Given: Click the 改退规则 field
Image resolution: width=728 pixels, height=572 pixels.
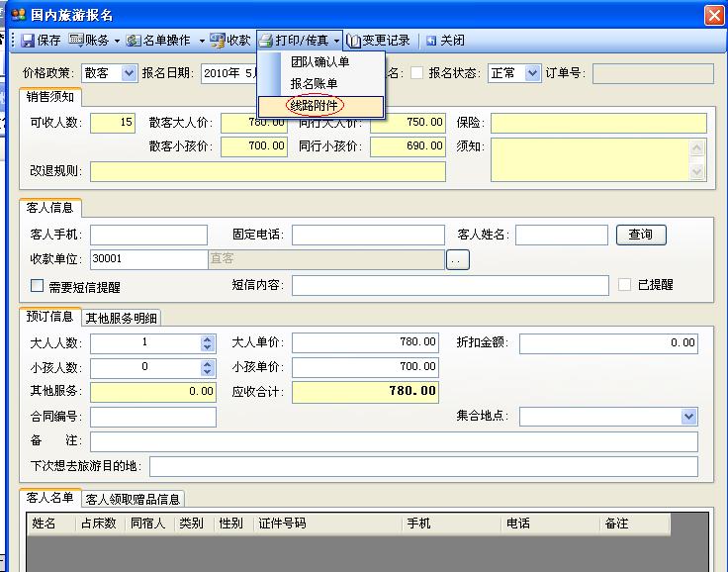Looking at the screenshot, I should [268, 171].
